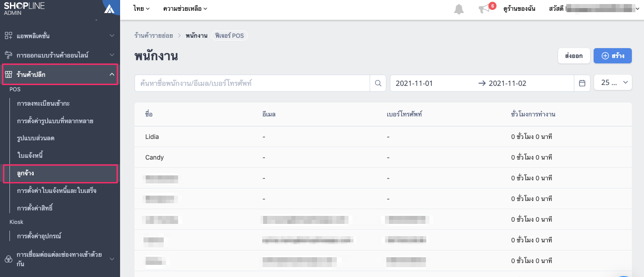
Task: Click the search magnifier button
Action: coord(378,83)
